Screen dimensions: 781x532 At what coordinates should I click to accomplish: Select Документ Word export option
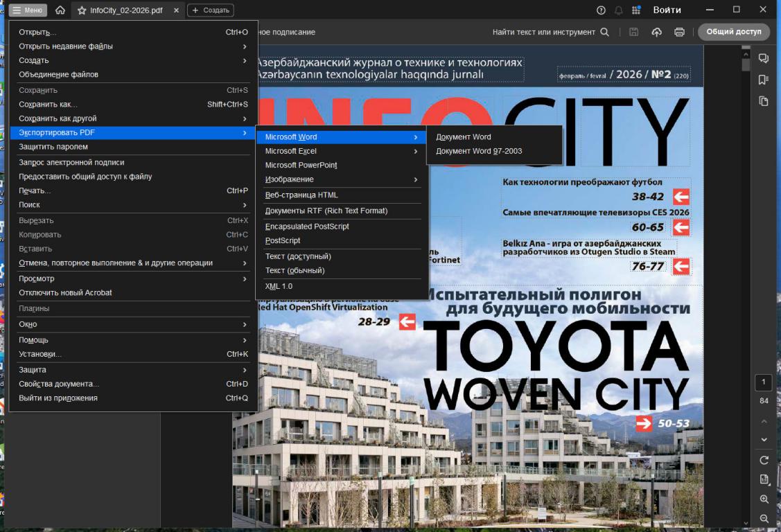tap(464, 137)
